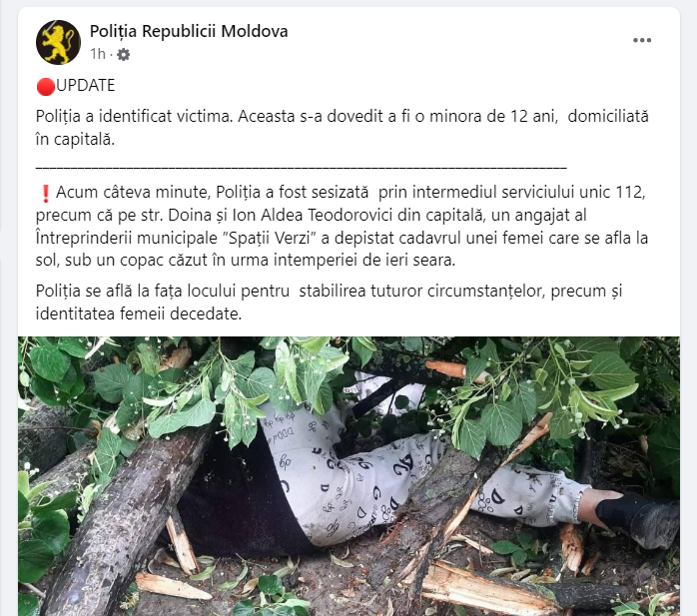
Task: Click the dashed separator line in post
Action: 301,168
